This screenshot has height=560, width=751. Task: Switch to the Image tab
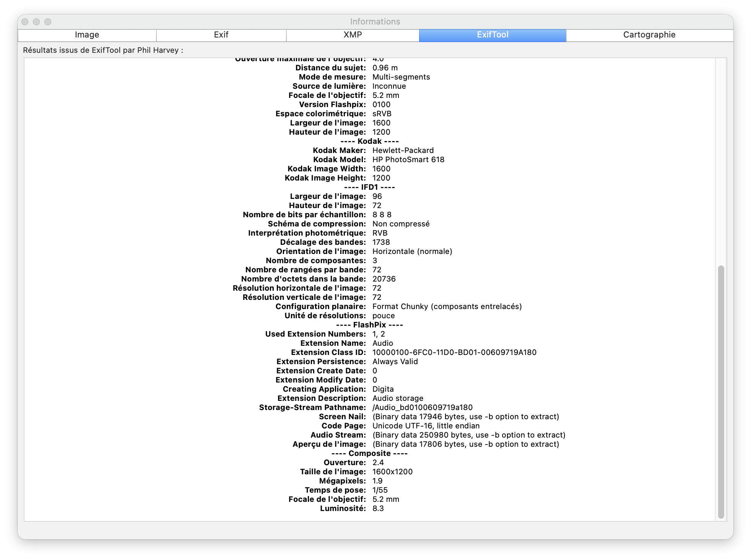point(87,35)
